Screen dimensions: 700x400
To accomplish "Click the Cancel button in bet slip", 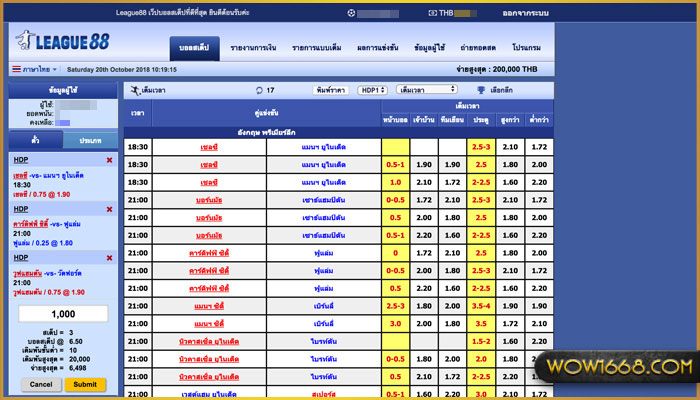I will pyautogui.click(x=40, y=384).
